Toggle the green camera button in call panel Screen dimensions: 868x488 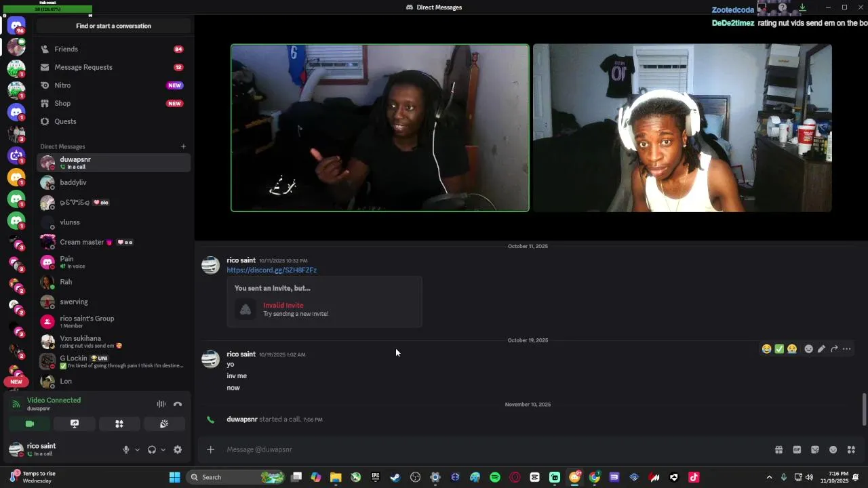tap(30, 424)
